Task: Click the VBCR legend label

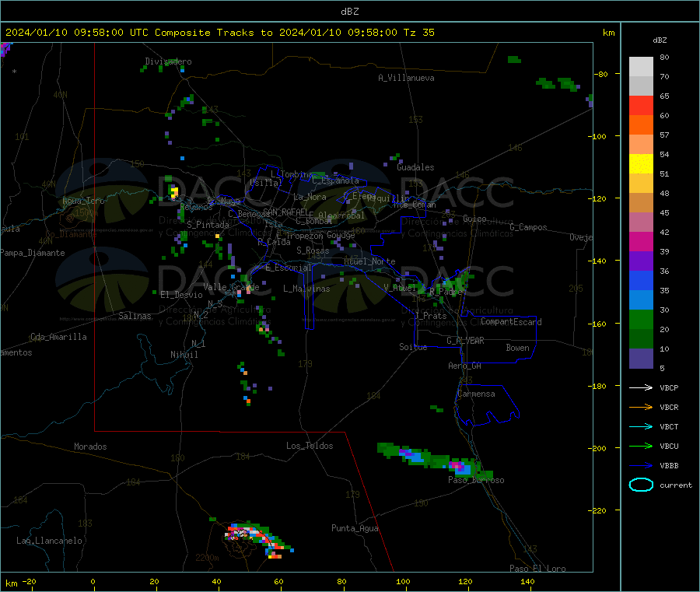Action: (x=669, y=407)
